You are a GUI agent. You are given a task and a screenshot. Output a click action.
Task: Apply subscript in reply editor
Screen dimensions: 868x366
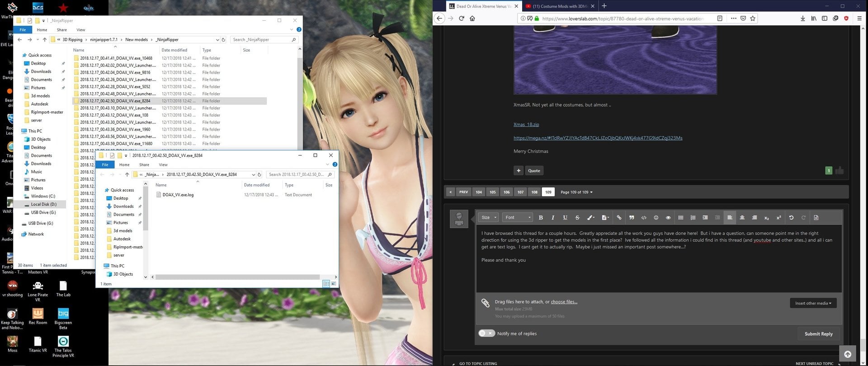pos(766,218)
